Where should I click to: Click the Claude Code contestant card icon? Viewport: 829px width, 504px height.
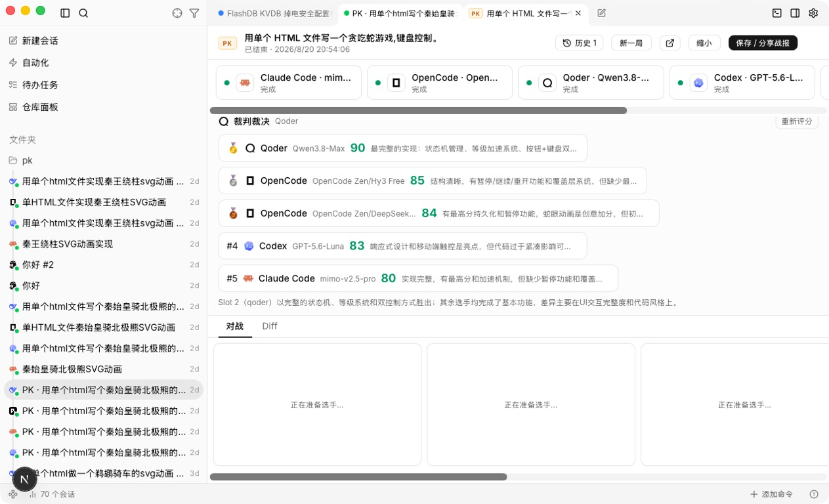click(245, 83)
